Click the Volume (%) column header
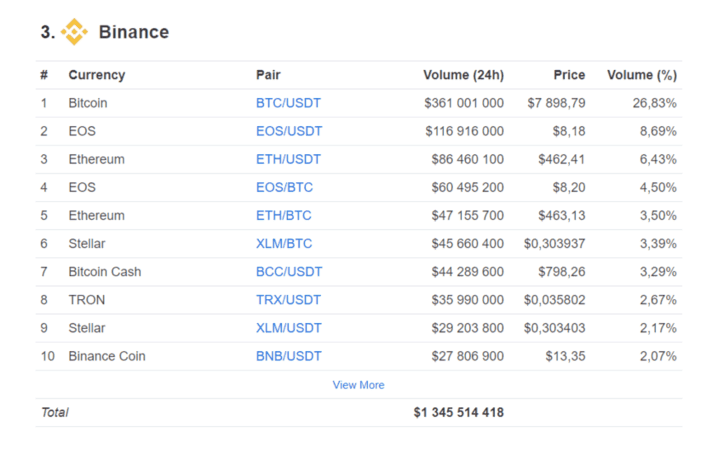The width and height of the screenshot is (701, 450). click(642, 75)
